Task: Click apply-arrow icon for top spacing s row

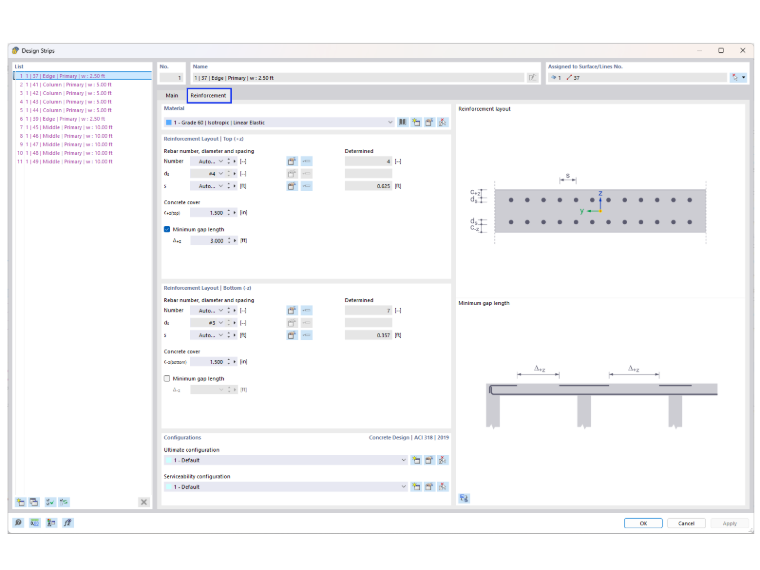Action: tap(306, 186)
